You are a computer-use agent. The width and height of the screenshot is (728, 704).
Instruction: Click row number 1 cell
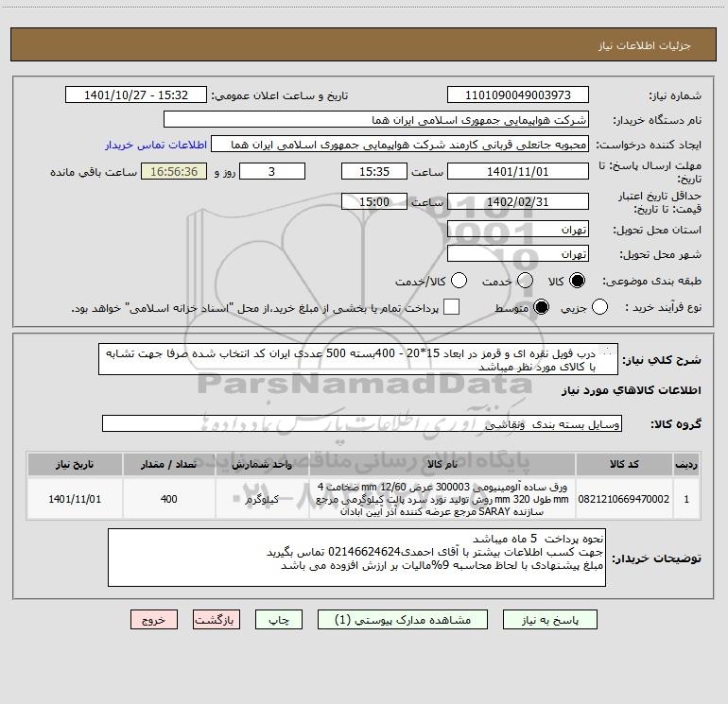686,499
